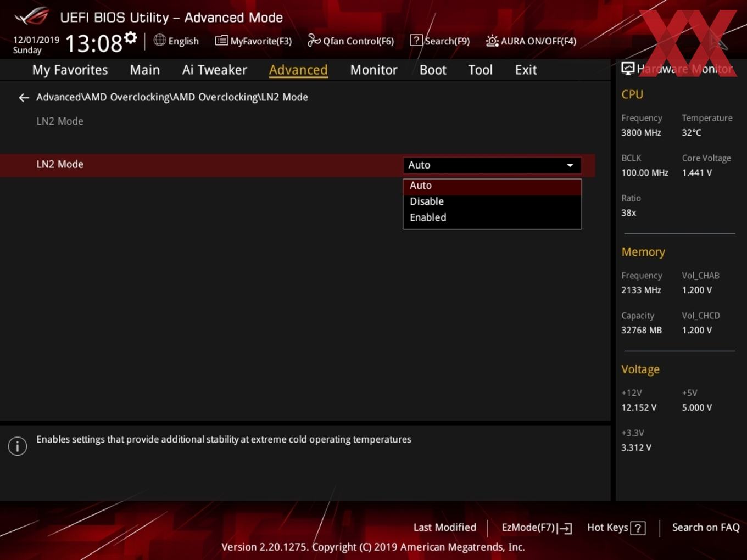Click Ratio value 38x

pyautogui.click(x=629, y=212)
